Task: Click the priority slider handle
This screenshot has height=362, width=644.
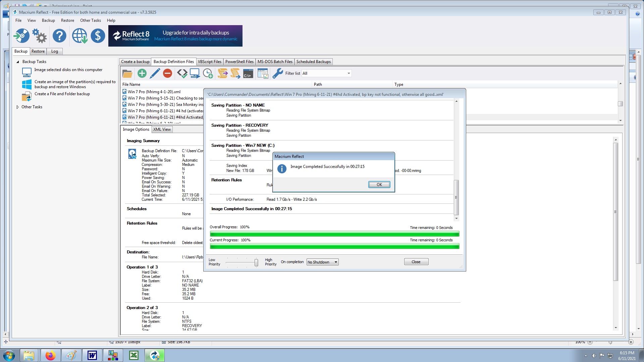Action: 256,262
